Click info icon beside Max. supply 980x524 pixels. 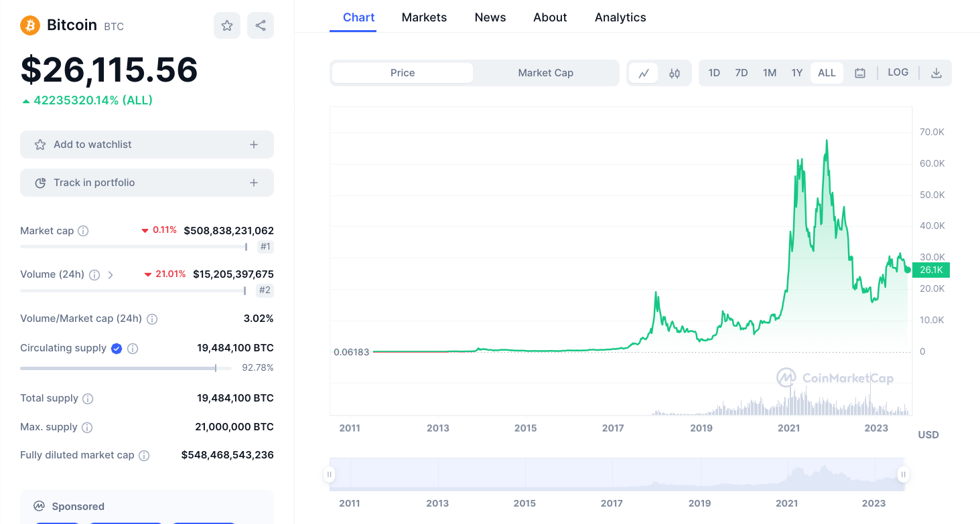[x=87, y=427]
